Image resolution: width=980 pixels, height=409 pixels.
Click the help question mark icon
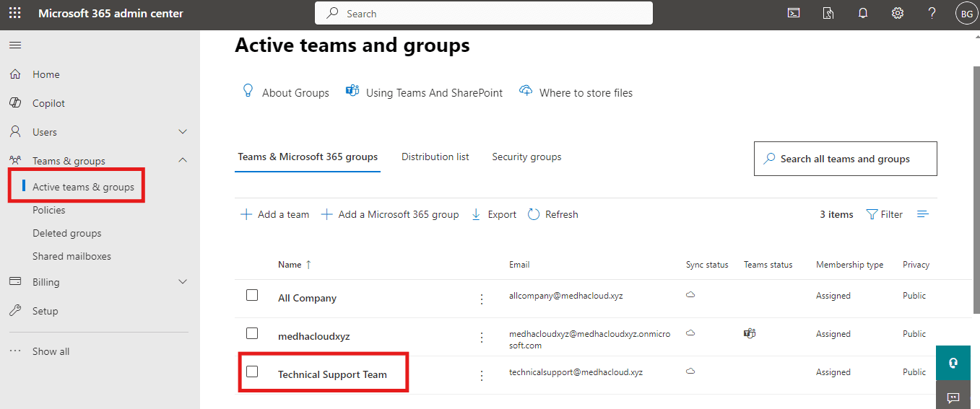(x=932, y=13)
